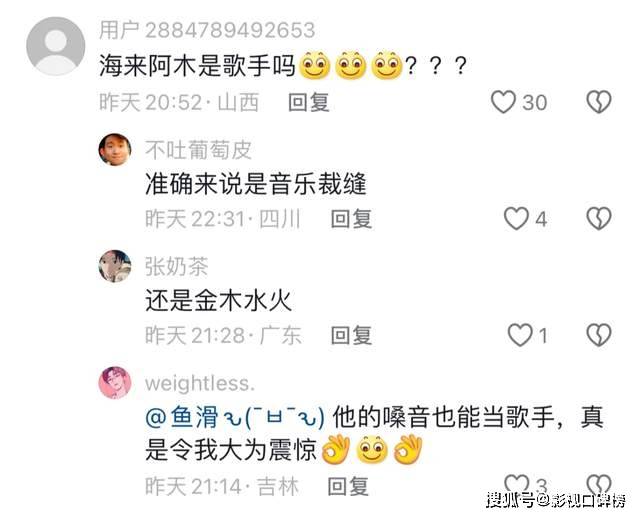Reply to 不吐葡萄皮's comment from 四川
Image resolution: width=640 pixels, height=517 pixels.
(351, 219)
